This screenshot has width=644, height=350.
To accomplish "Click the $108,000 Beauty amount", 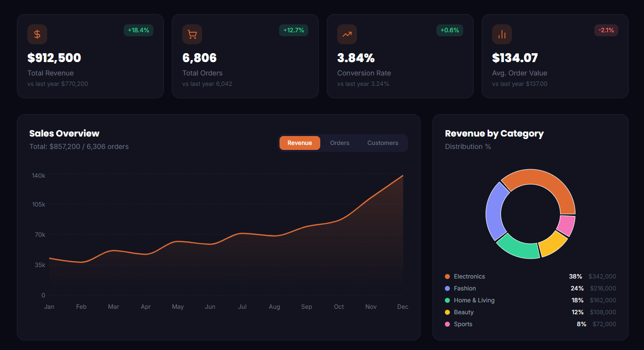I will coord(603,312).
